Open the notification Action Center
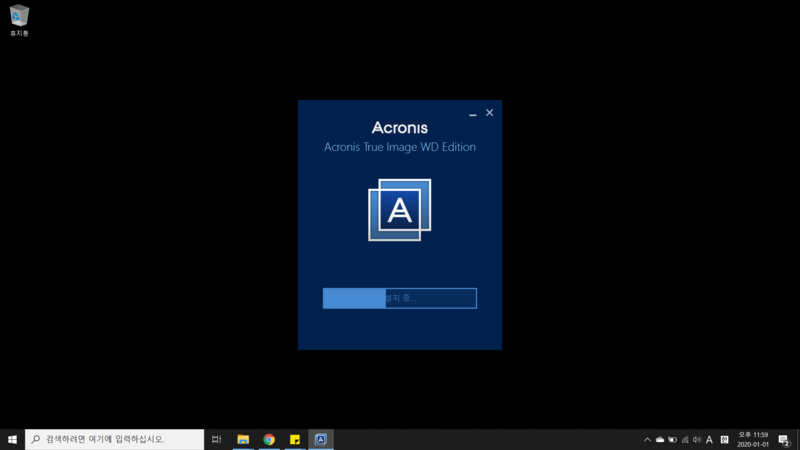 [x=784, y=439]
